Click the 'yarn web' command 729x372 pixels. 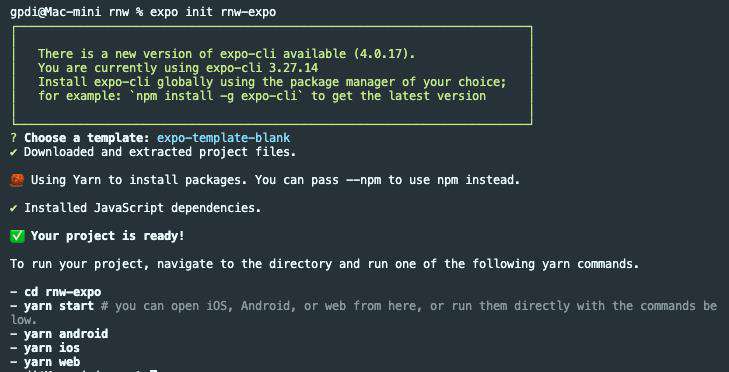click(x=52, y=362)
